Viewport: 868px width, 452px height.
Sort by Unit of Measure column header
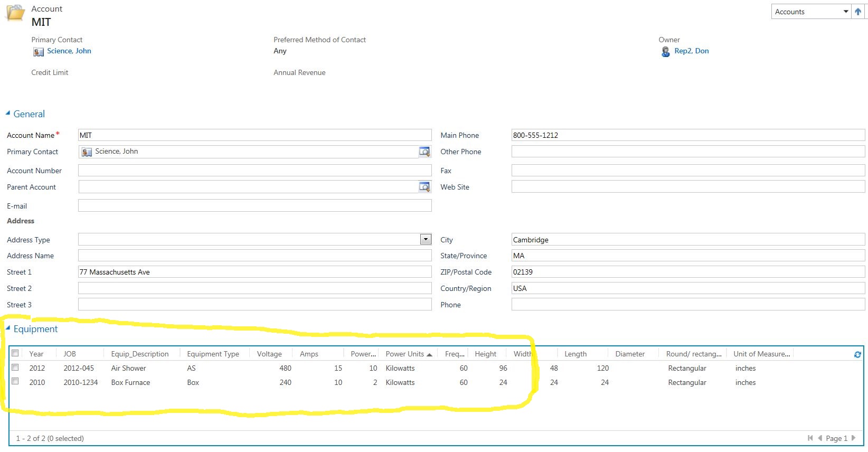pyautogui.click(x=761, y=354)
